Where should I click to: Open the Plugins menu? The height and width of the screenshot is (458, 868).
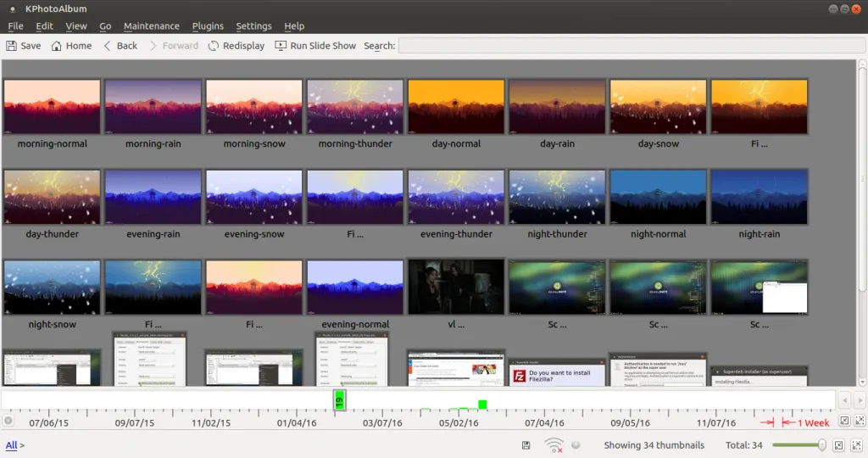pyautogui.click(x=208, y=26)
